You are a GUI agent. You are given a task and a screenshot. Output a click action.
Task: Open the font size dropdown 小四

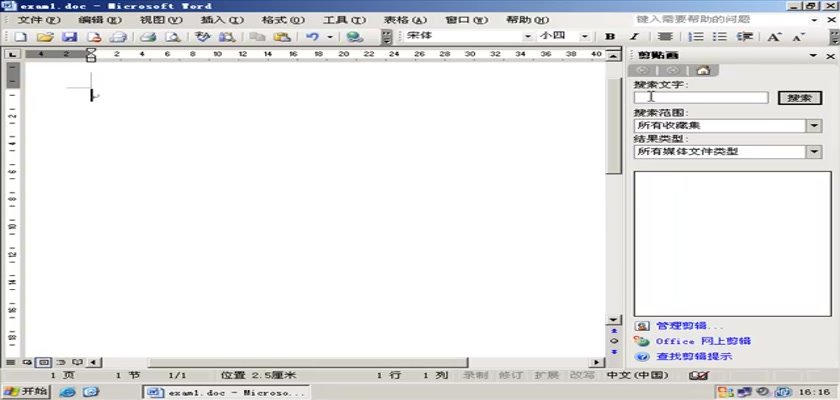click(584, 36)
